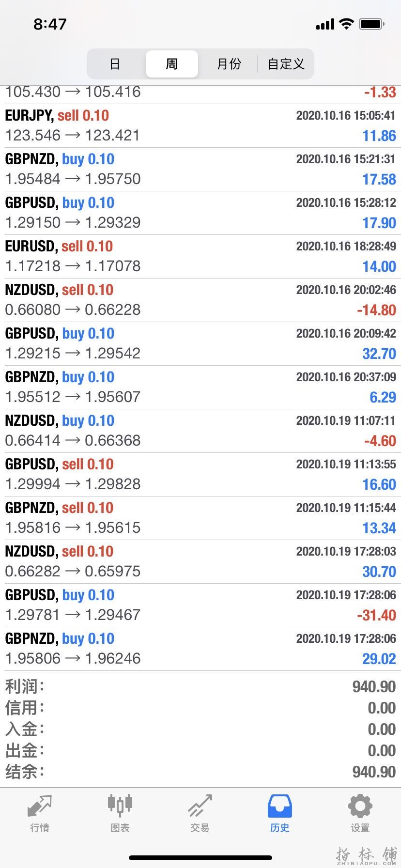Open the 交易 trade arrows icon
This screenshot has height=868, width=401.
tap(200, 806)
